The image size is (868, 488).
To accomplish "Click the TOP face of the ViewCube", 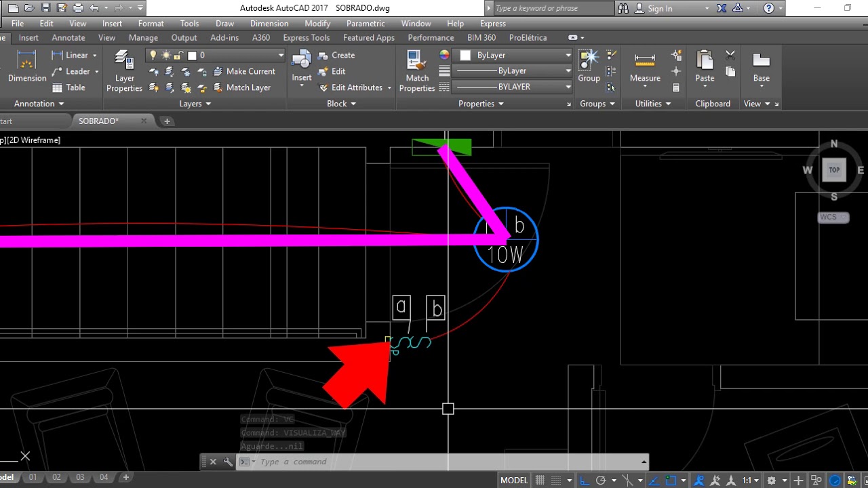I will [x=834, y=170].
